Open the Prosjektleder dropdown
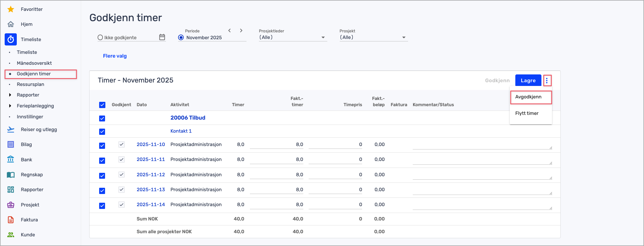 pos(292,37)
